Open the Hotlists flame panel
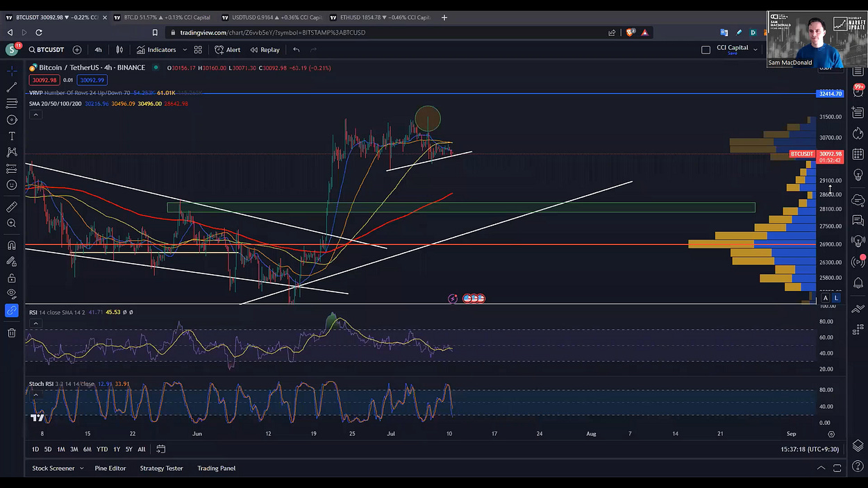The image size is (868, 488). [858, 133]
